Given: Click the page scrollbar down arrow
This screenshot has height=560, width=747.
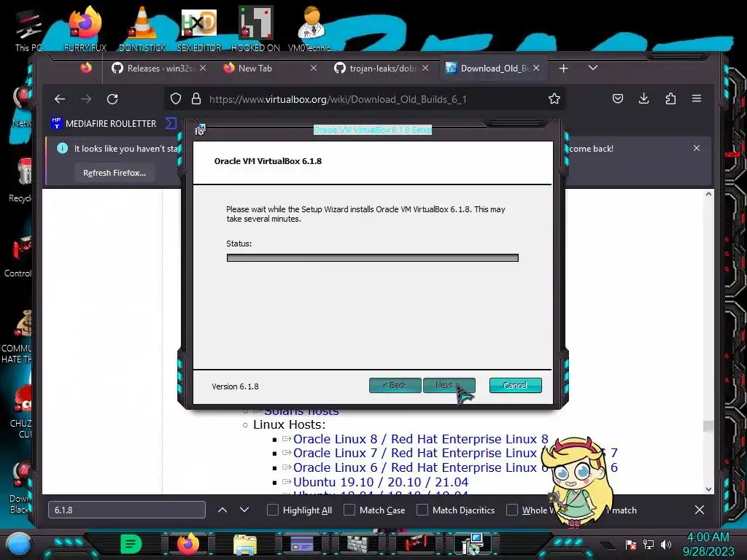Looking at the screenshot, I should pos(708,489).
